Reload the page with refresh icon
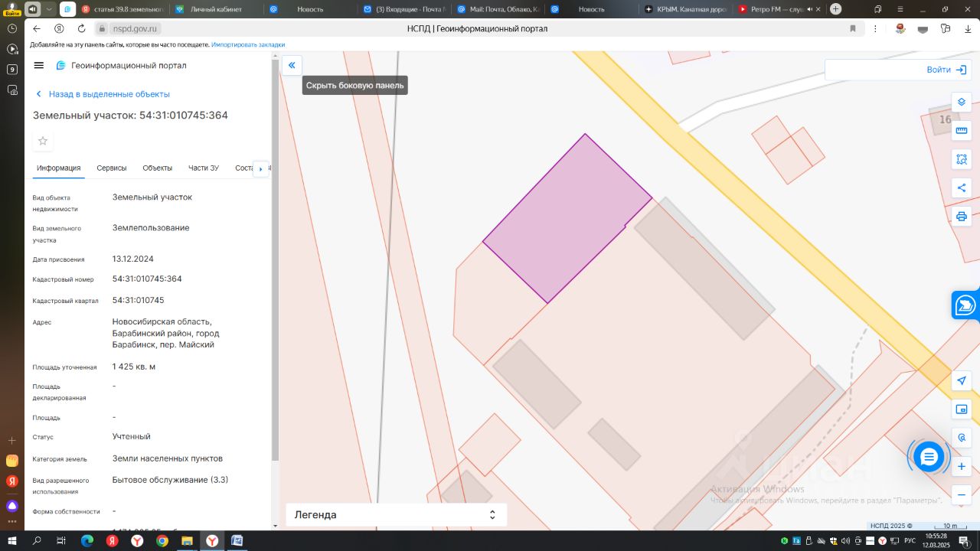The image size is (980, 551). point(82,28)
